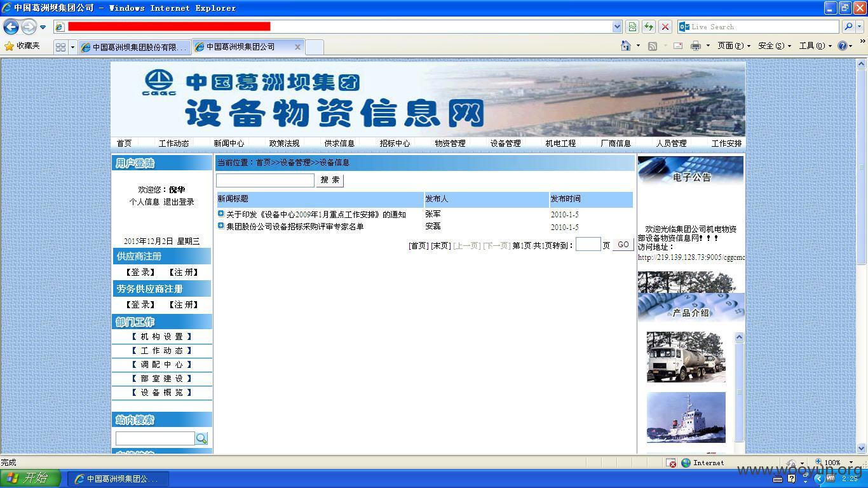Click product list scroll up arrow
The height and width of the screenshot is (488, 868).
[x=739, y=337]
